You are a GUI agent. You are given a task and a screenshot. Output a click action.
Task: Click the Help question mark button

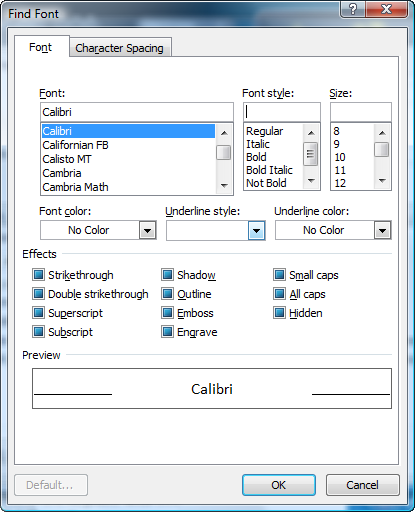pyautogui.click(x=353, y=9)
